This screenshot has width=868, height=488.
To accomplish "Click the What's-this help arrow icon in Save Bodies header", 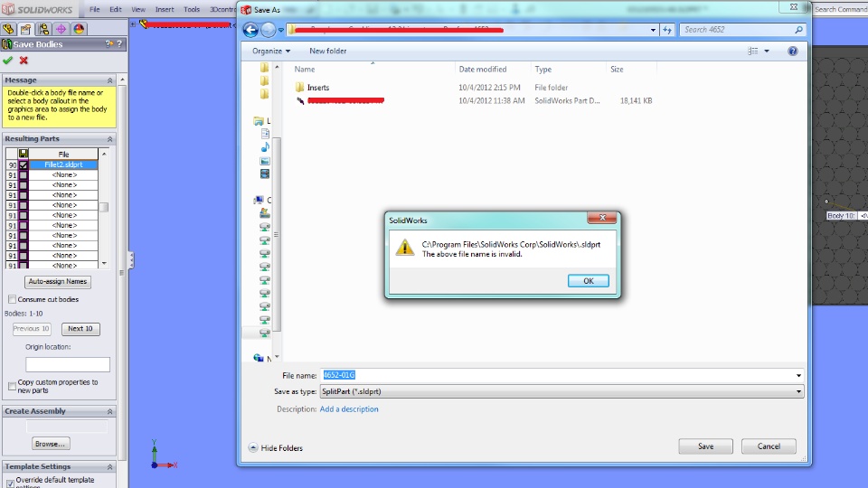I will coord(109,43).
